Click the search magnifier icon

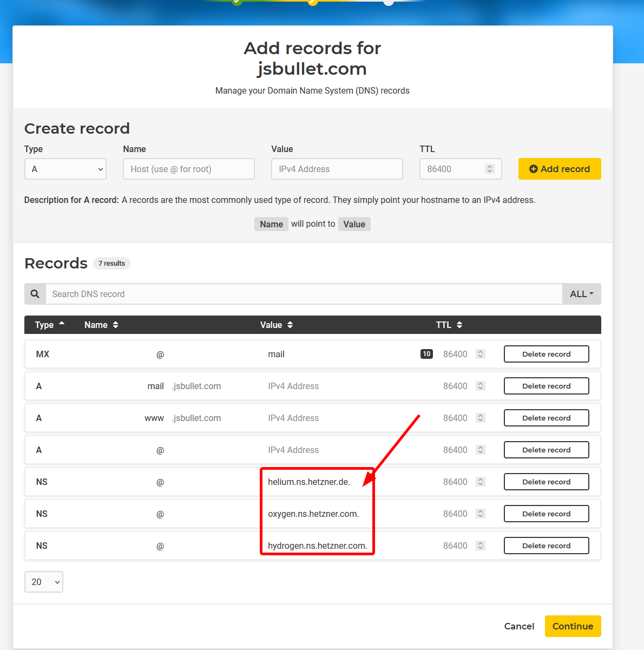point(35,294)
